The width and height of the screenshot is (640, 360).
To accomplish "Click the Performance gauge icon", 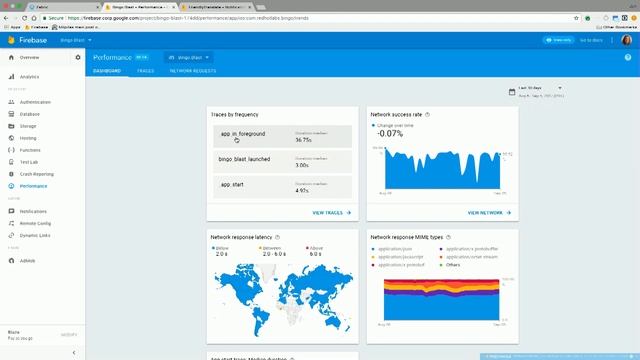I will pos(11,186).
